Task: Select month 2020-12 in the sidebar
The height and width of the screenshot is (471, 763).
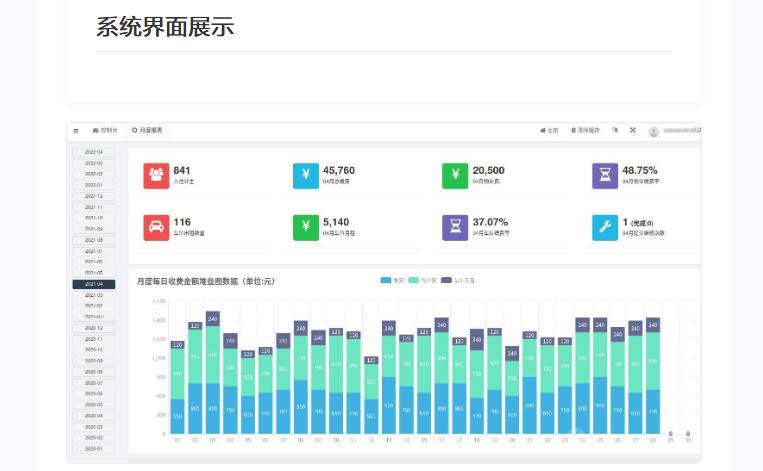Action: pyautogui.click(x=94, y=328)
